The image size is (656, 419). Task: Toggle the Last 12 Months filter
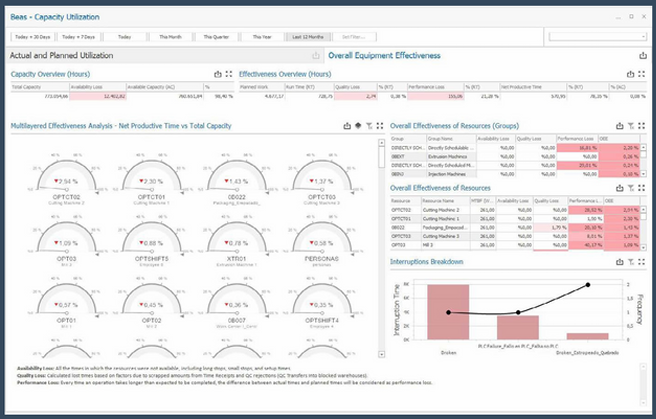tap(308, 37)
